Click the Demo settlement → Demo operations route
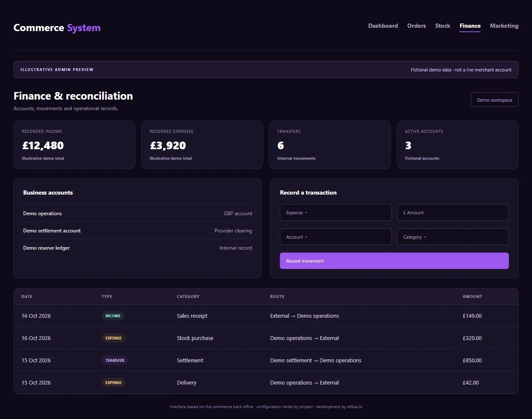The image size is (532, 419). (316, 361)
